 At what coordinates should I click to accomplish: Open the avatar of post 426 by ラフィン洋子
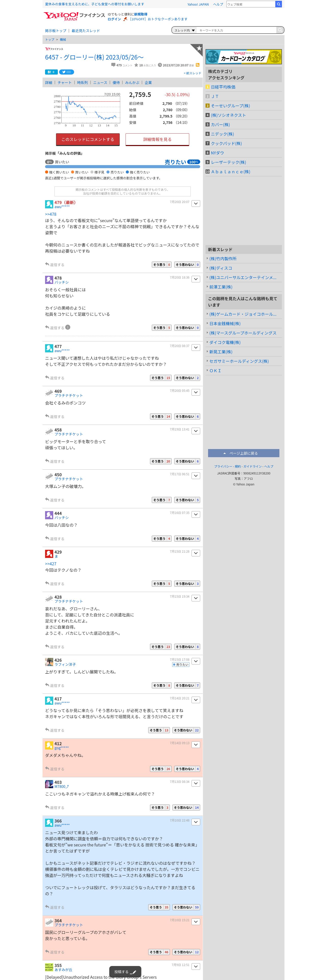tap(49, 662)
